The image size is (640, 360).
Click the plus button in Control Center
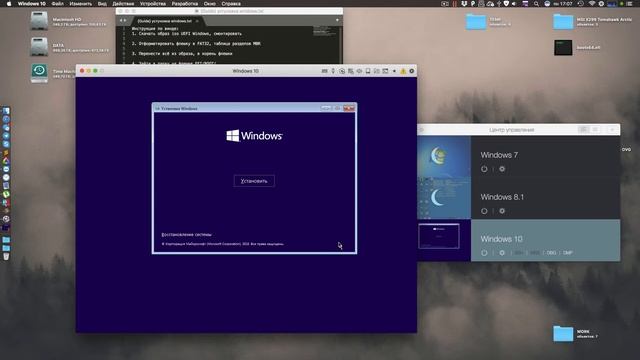612,129
